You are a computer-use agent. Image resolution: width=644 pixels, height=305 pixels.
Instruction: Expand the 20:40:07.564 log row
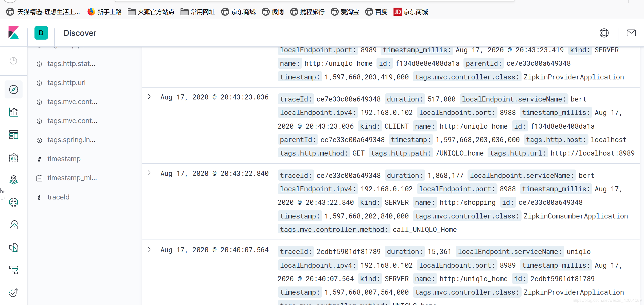tap(149, 249)
